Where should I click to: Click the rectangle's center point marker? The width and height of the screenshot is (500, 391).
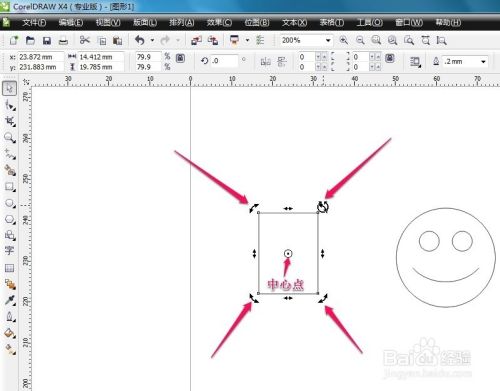(288, 254)
